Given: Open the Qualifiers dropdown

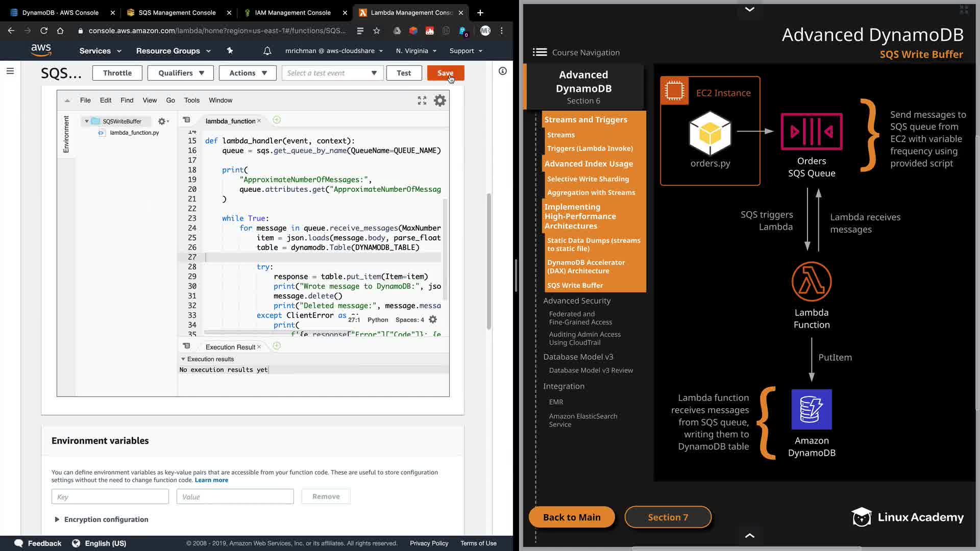Looking at the screenshot, I should [181, 73].
